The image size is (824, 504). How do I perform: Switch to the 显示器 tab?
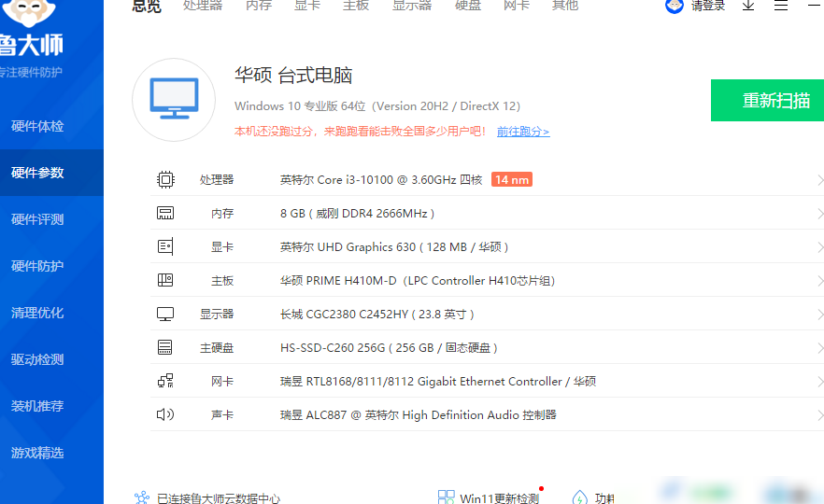(412, 6)
